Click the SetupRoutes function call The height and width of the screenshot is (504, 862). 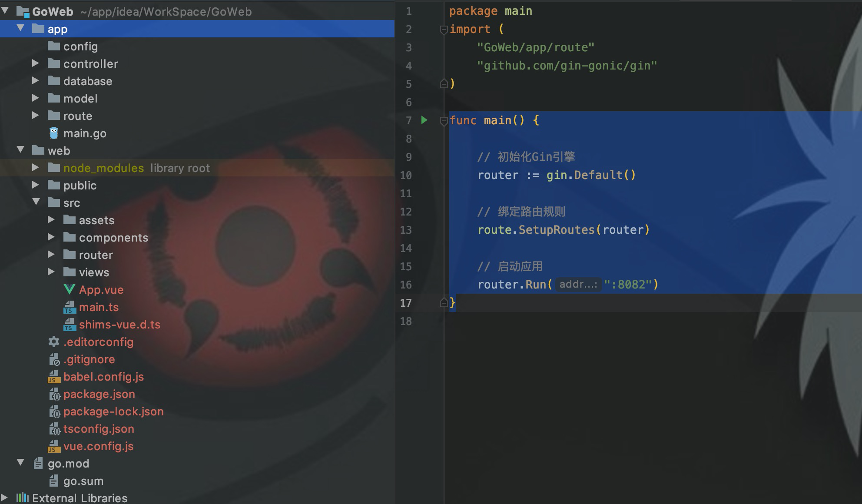(556, 230)
